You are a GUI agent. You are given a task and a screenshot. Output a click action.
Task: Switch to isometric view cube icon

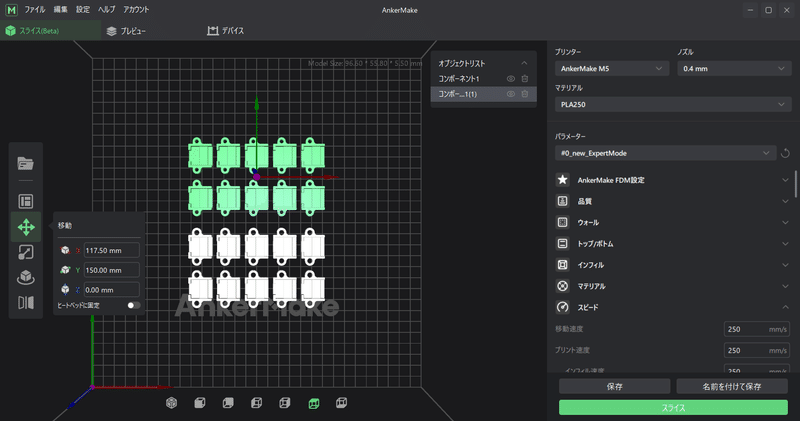(171, 403)
